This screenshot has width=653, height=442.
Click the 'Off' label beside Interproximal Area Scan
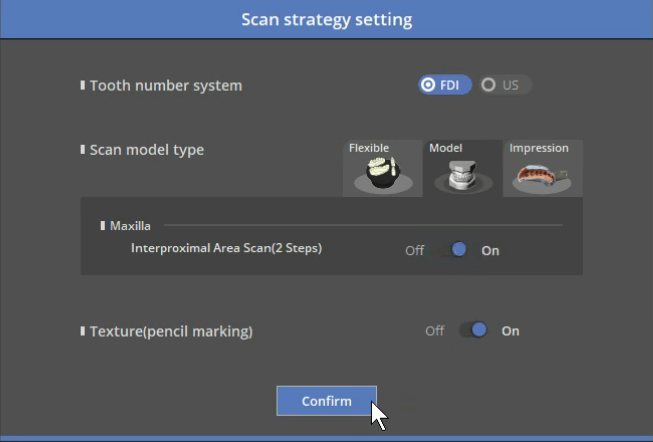(414, 250)
